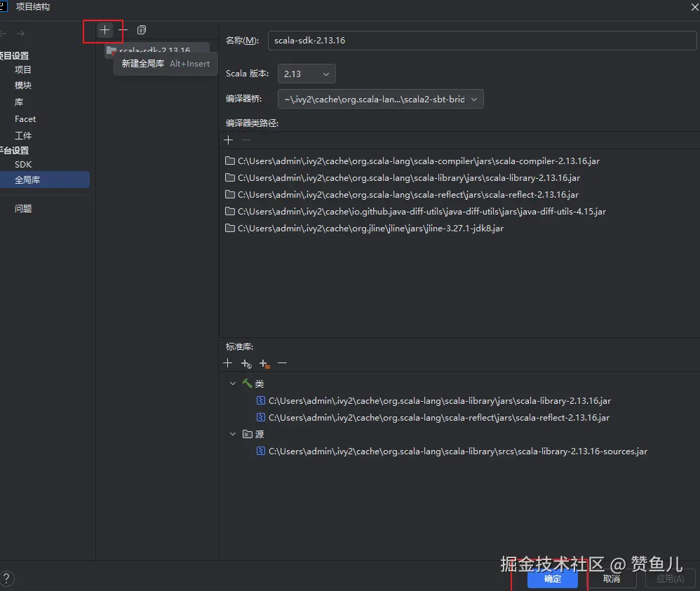This screenshot has width=700, height=591.
Task: Open the Scala 版本 dropdown
Action: [307, 74]
